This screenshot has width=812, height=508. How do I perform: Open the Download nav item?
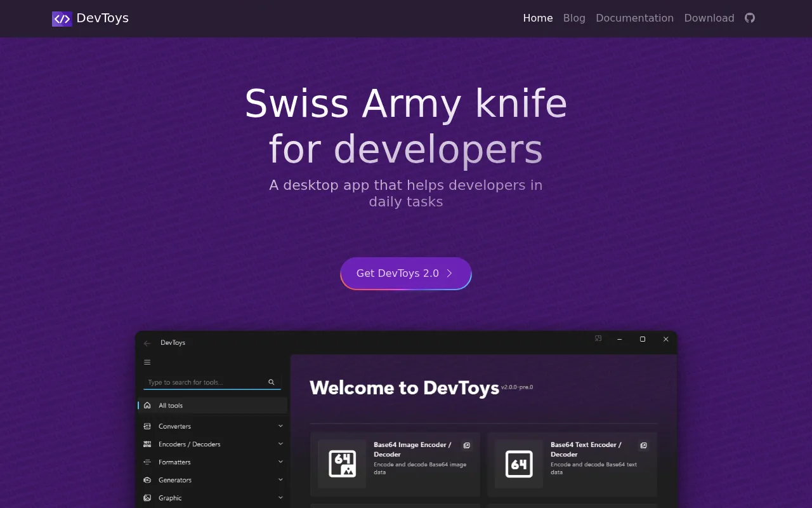(x=709, y=18)
